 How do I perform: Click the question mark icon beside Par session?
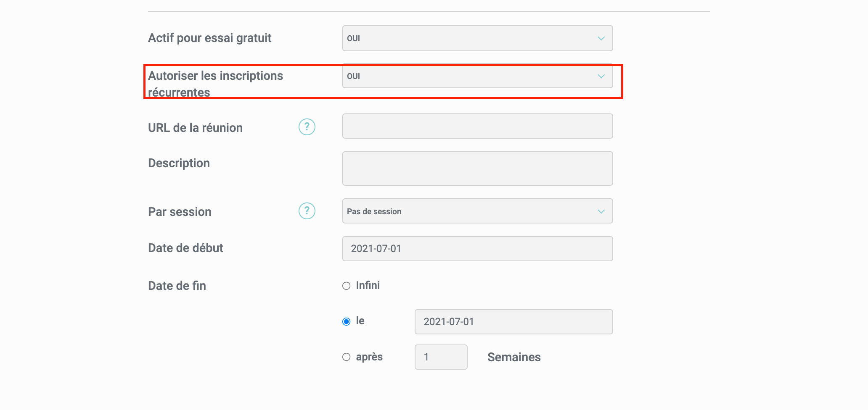click(x=307, y=211)
